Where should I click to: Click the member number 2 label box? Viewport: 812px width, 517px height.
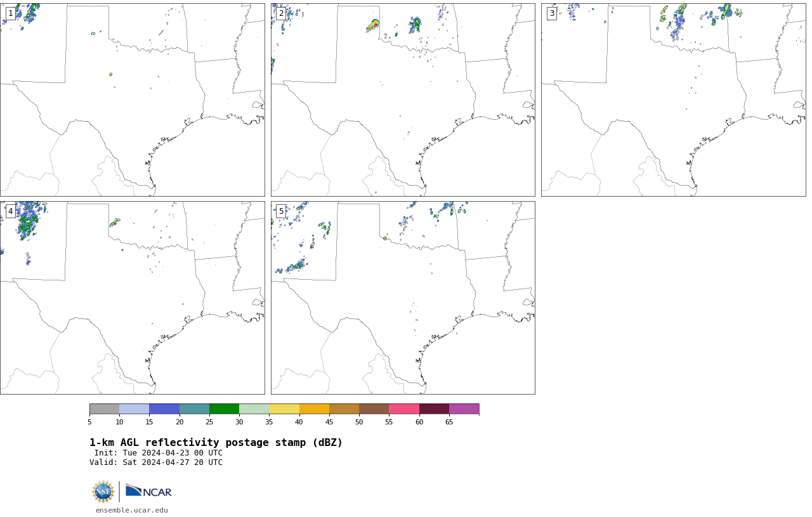(281, 13)
